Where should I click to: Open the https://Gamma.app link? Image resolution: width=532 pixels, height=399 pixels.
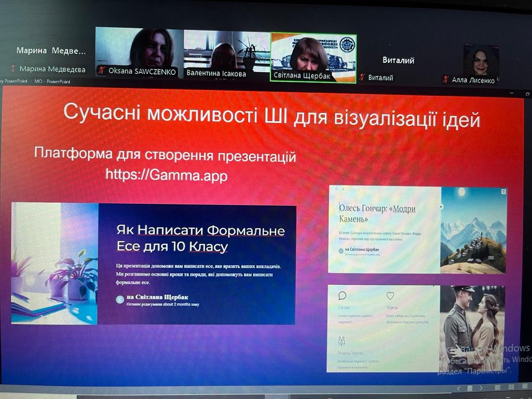pos(166,175)
